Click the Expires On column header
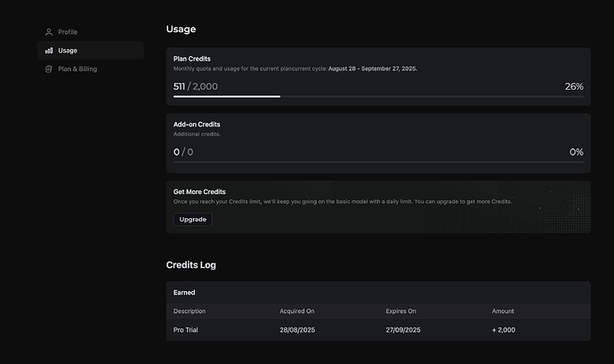Image resolution: width=614 pixels, height=364 pixels. (x=401, y=311)
